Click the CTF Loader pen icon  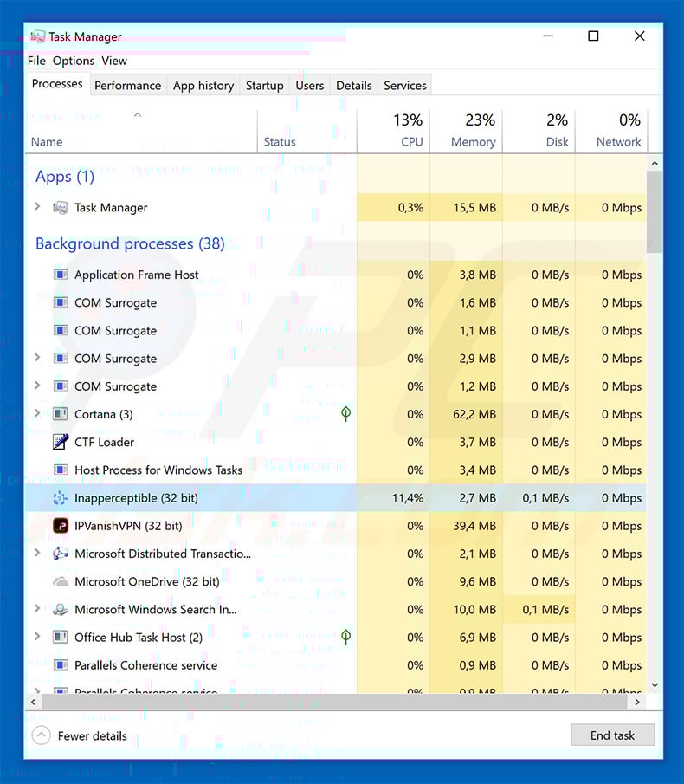coord(61,442)
